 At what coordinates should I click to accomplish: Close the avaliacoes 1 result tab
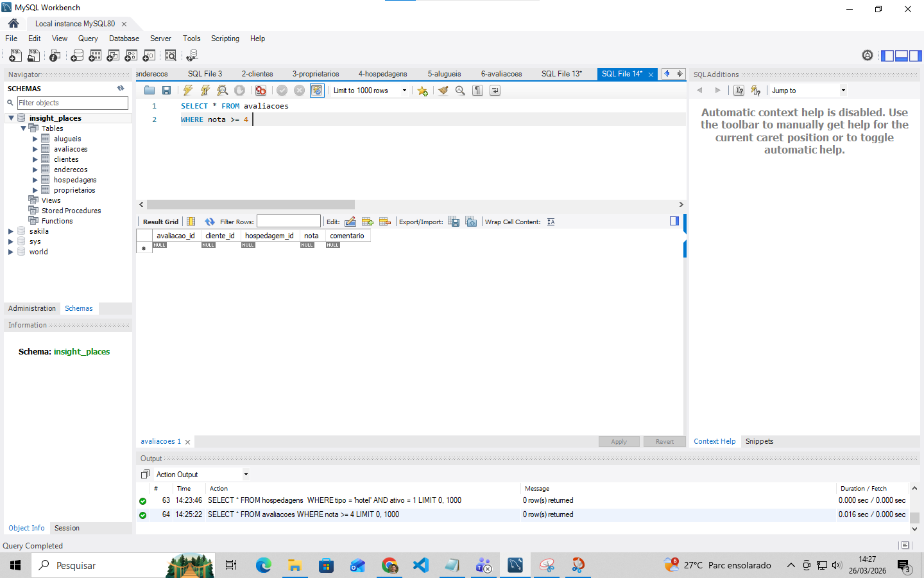click(187, 442)
